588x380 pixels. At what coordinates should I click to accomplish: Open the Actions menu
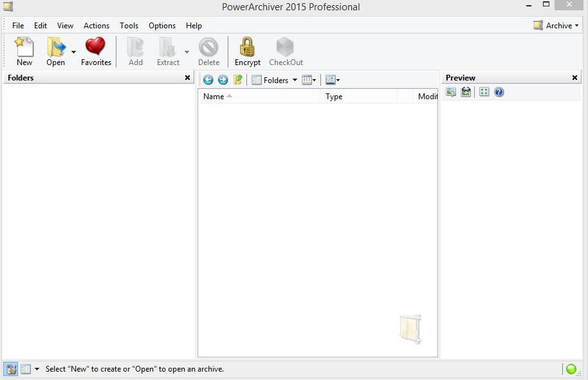[96, 26]
